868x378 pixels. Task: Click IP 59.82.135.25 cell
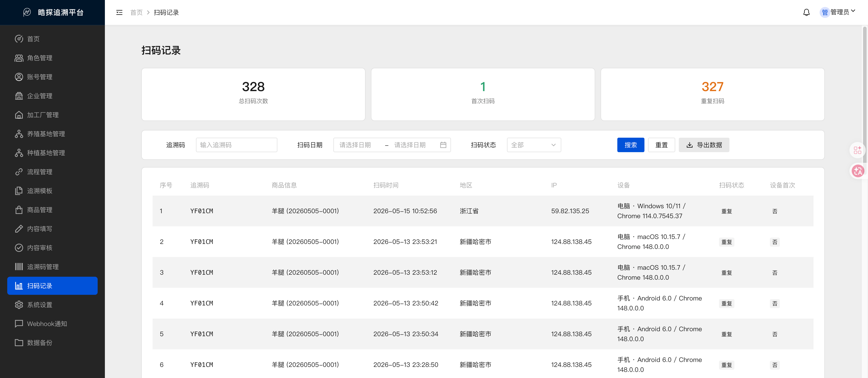click(570, 211)
